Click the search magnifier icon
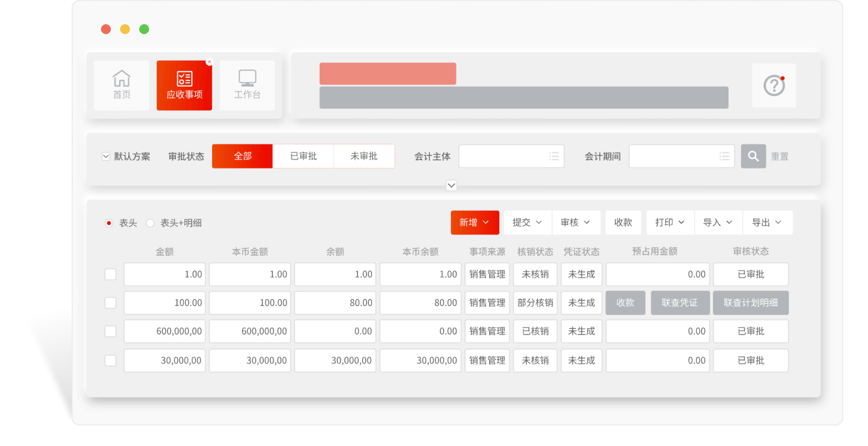 coord(753,156)
